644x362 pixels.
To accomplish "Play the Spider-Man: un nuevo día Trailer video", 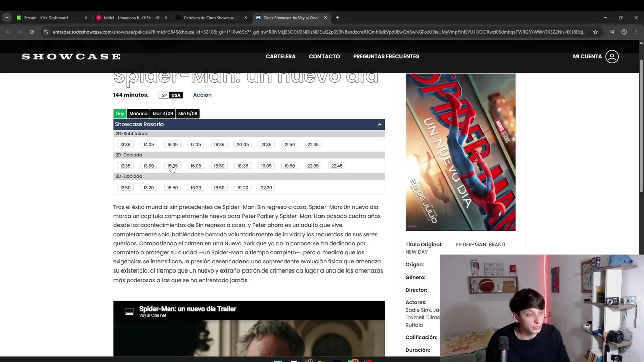I will pyautogui.click(x=249, y=329).
